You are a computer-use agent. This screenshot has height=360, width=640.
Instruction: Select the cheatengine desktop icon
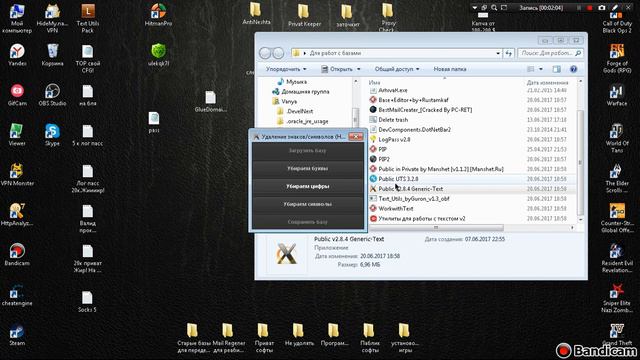[17, 295]
